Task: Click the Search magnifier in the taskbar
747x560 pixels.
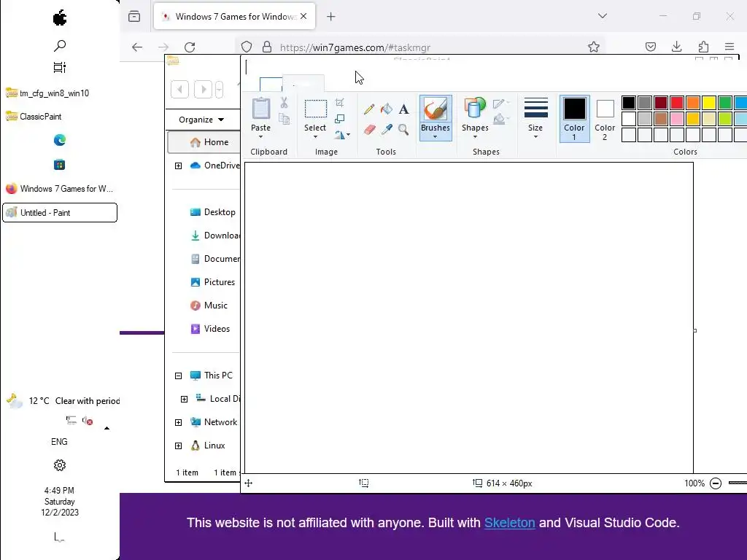Action: click(60, 46)
